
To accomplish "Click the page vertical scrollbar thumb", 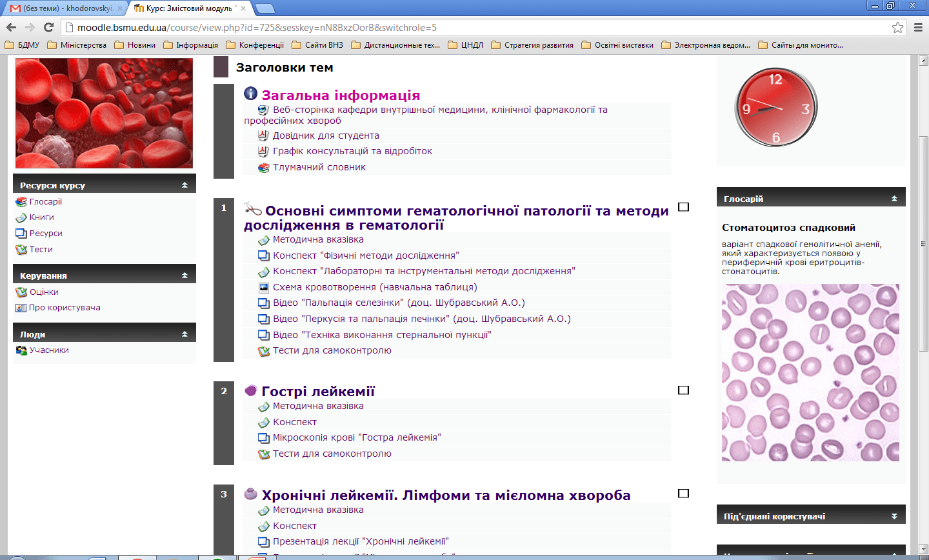I will point(923,244).
